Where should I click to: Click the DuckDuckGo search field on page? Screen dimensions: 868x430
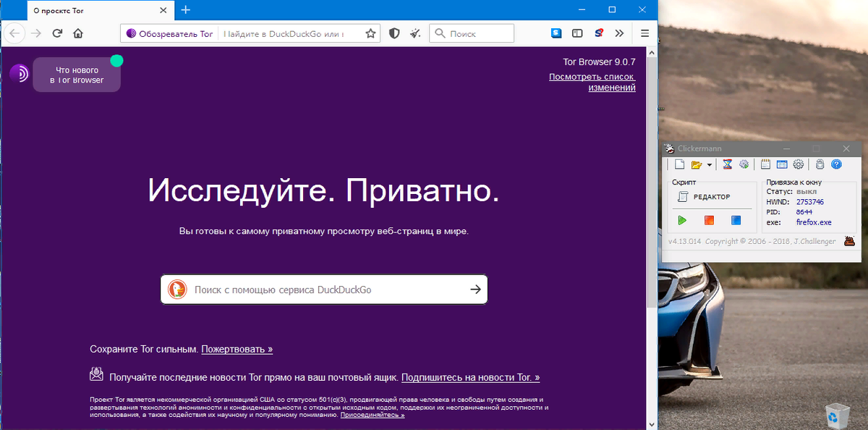coord(324,290)
